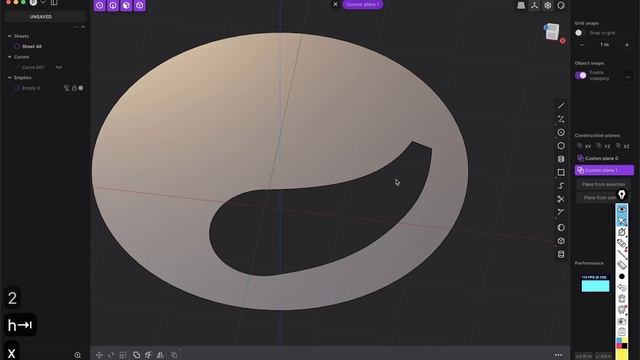Click the Boolean icon in bottom toolbar

click(x=136, y=355)
